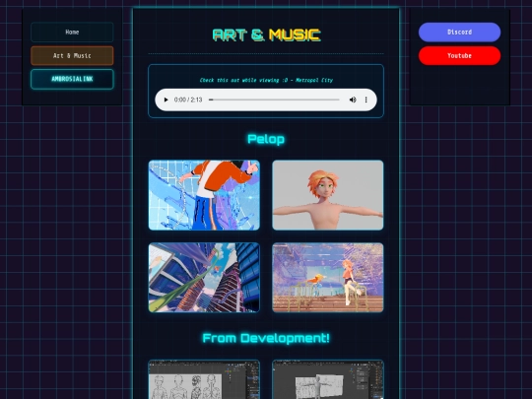Go to the Home page

(72, 33)
